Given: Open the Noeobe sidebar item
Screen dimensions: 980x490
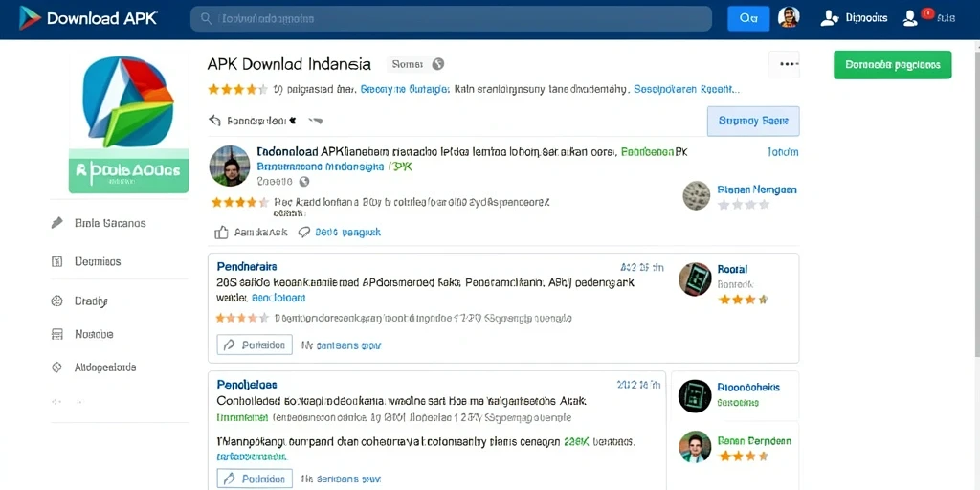Looking at the screenshot, I should pos(94,334).
